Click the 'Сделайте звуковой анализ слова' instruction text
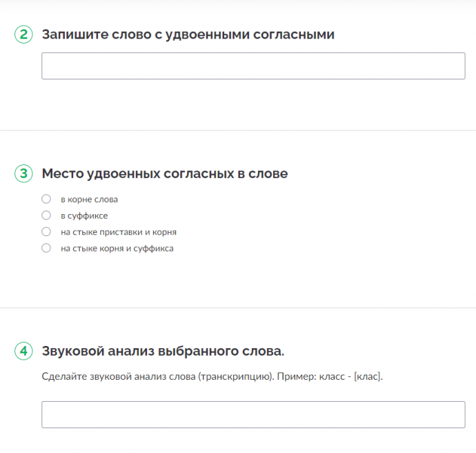476x453 pixels. [x=119, y=376]
